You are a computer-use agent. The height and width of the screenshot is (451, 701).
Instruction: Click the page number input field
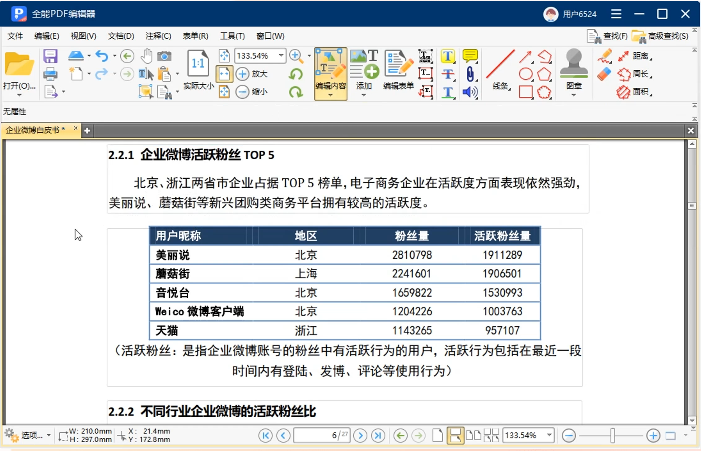[x=321, y=435]
